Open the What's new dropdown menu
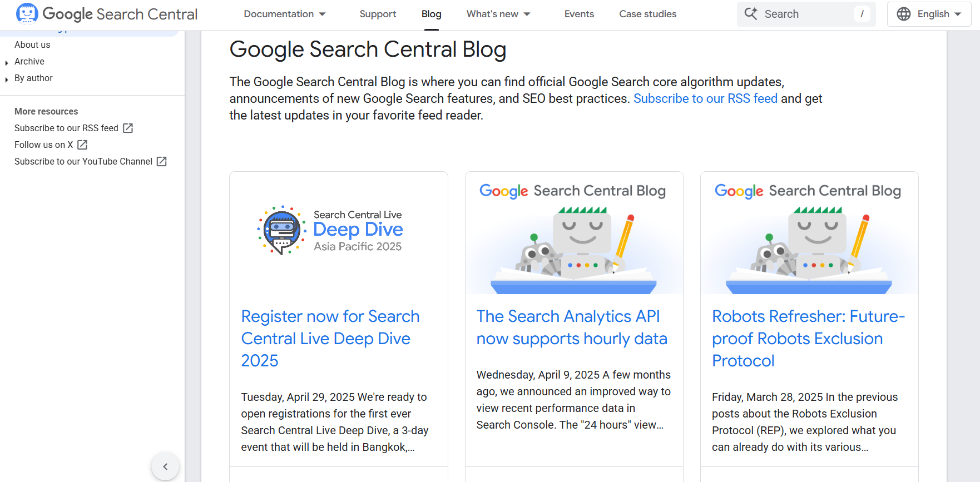The height and width of the screenshot is (482, 980). [x=498, y=14]
